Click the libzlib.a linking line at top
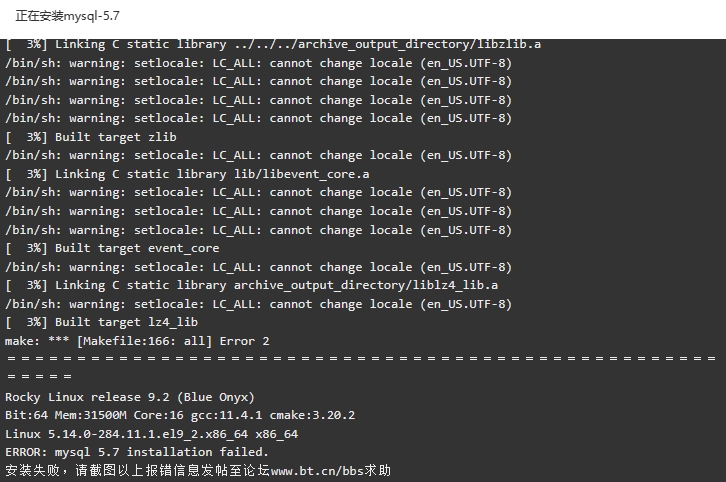The image size is (726, 482). point(273,44)
